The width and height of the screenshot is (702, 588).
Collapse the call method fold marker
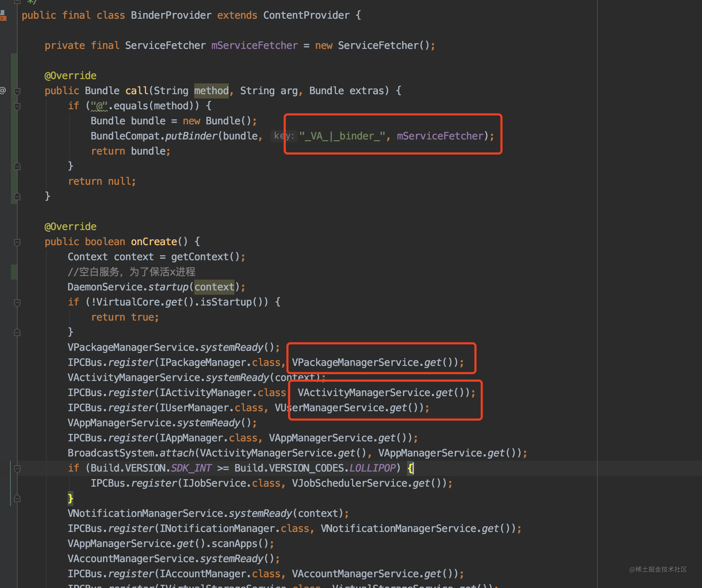point(17,91)
